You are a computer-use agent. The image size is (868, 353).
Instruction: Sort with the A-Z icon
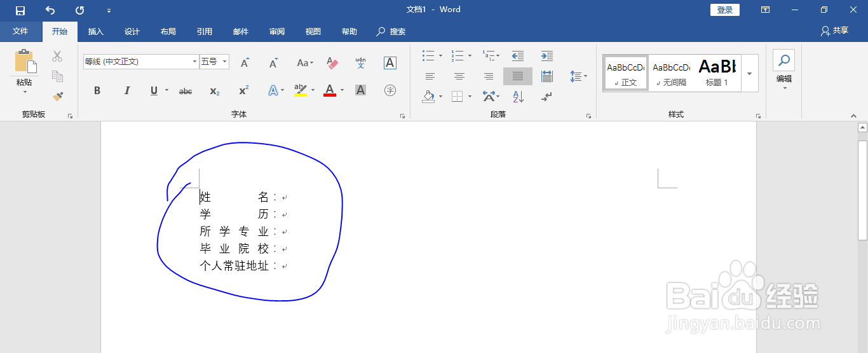pos(518,97)
